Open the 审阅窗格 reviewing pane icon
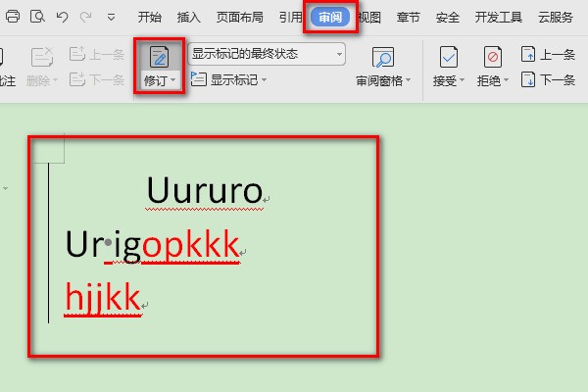The image size is (588, 392). tap(383, 57)
